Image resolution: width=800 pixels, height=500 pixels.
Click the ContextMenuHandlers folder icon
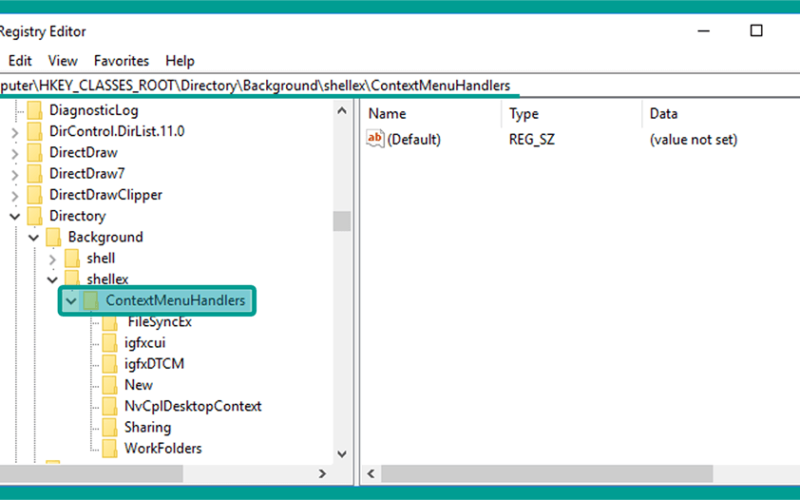91,301
